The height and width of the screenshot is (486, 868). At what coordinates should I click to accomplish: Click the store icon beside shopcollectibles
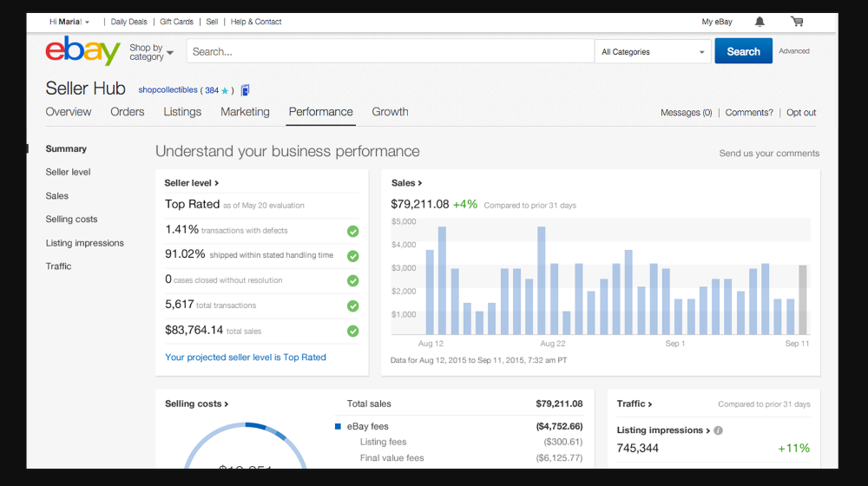(246, 90)
